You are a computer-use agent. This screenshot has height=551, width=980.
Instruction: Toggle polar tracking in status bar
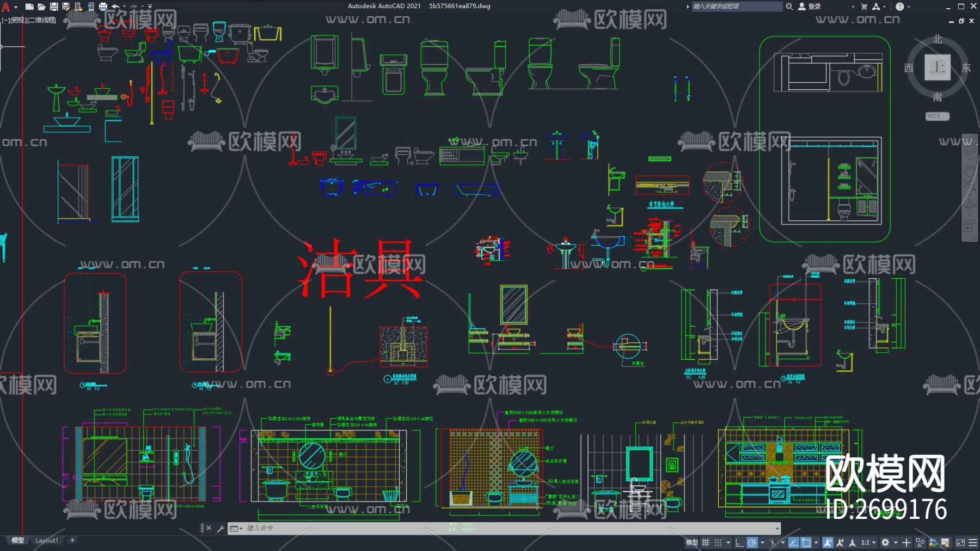click(752, 542)
